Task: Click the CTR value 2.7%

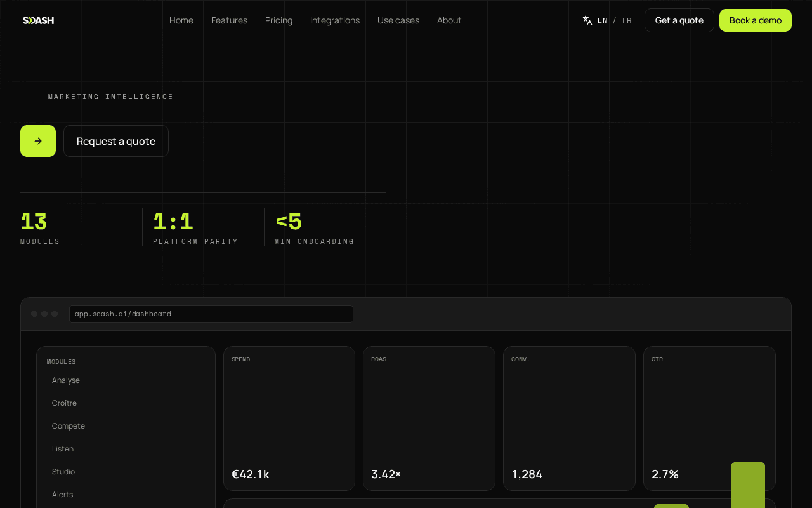Action: pos(665,474)
